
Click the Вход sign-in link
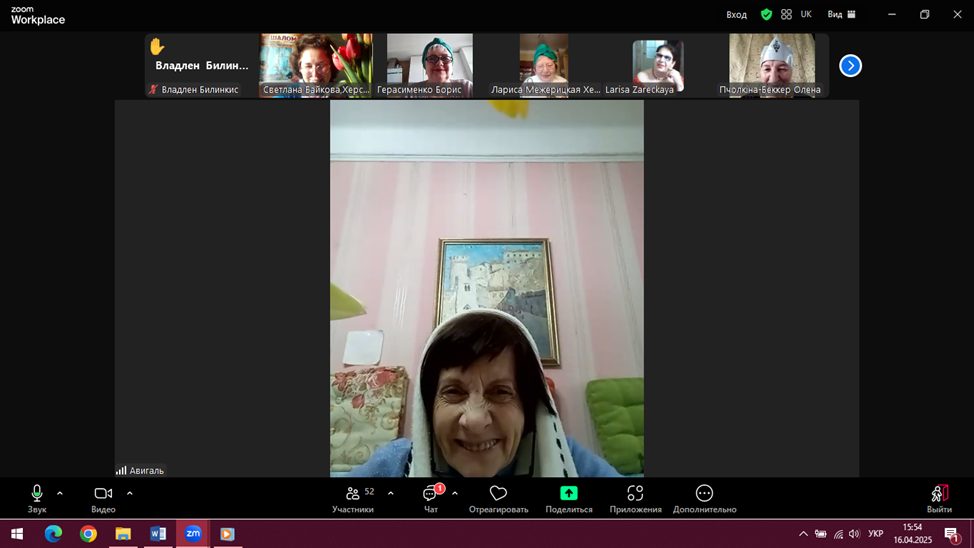736,15
